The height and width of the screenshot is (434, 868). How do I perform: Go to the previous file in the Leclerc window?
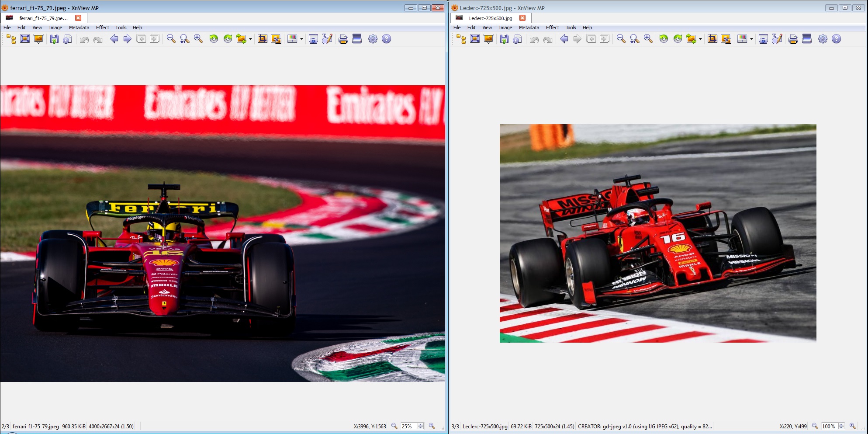tap(564, 39)
